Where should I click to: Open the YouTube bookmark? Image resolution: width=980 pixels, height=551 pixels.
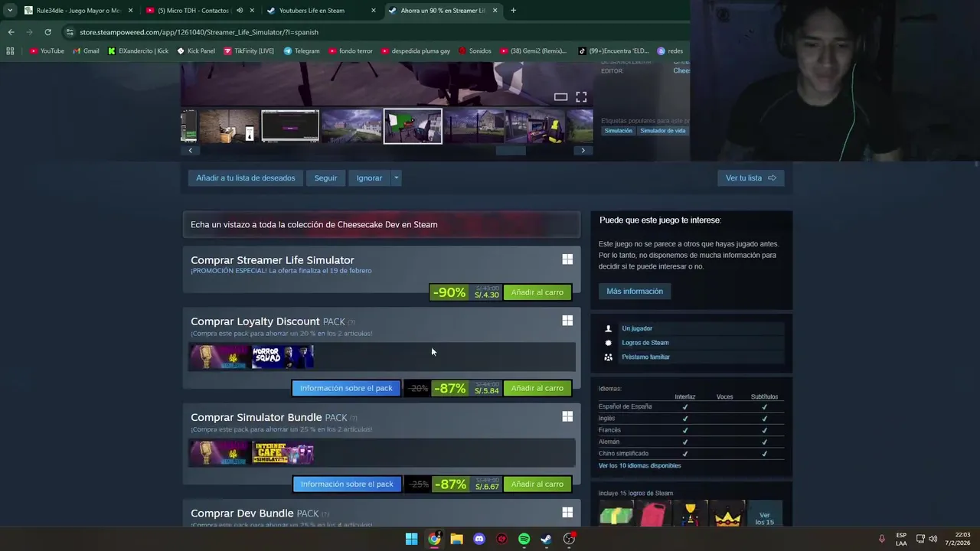point(47,51)
